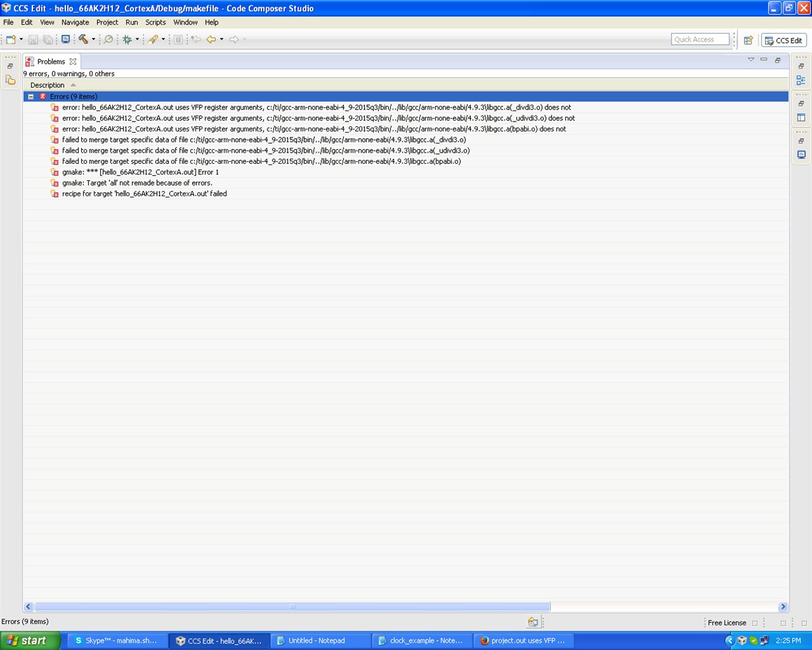Open the Project menu

pos(107,22)
